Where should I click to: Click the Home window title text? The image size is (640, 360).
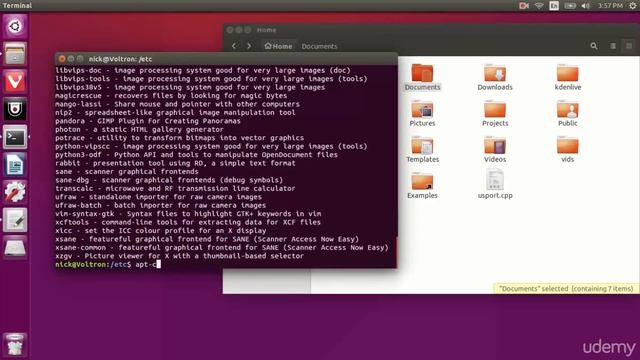coord(266,30)
